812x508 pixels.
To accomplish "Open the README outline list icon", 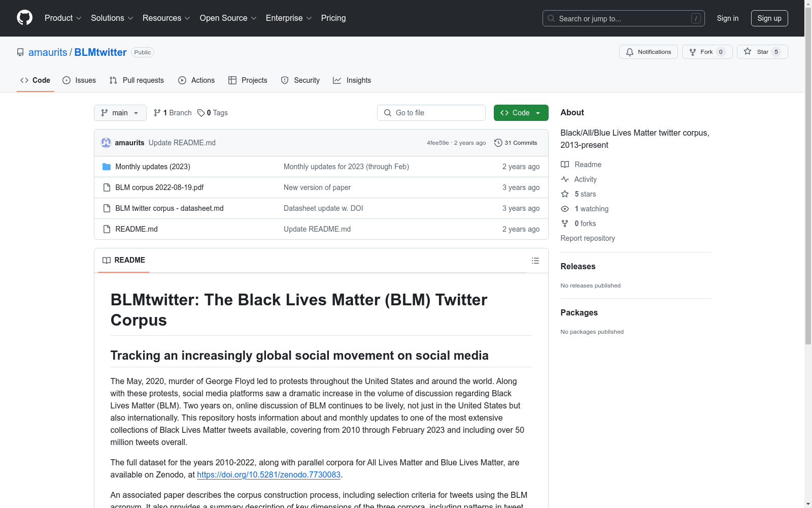I will point(535,261).
